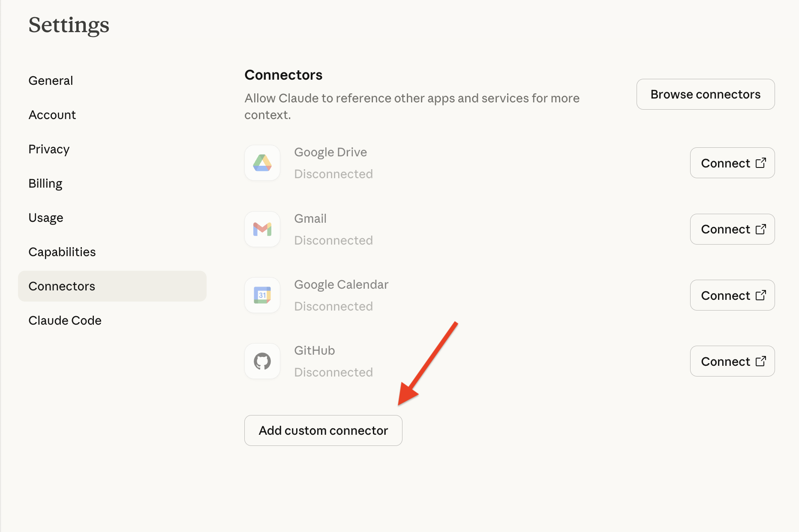799x532 pixels.
Task: Connect the Google Drive connector
Action: 732,163
